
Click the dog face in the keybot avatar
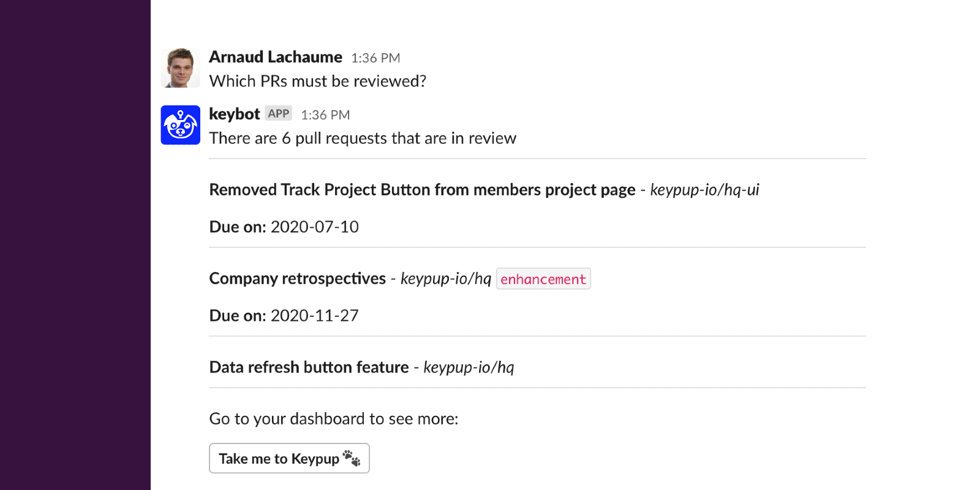[x=180, y=129]
